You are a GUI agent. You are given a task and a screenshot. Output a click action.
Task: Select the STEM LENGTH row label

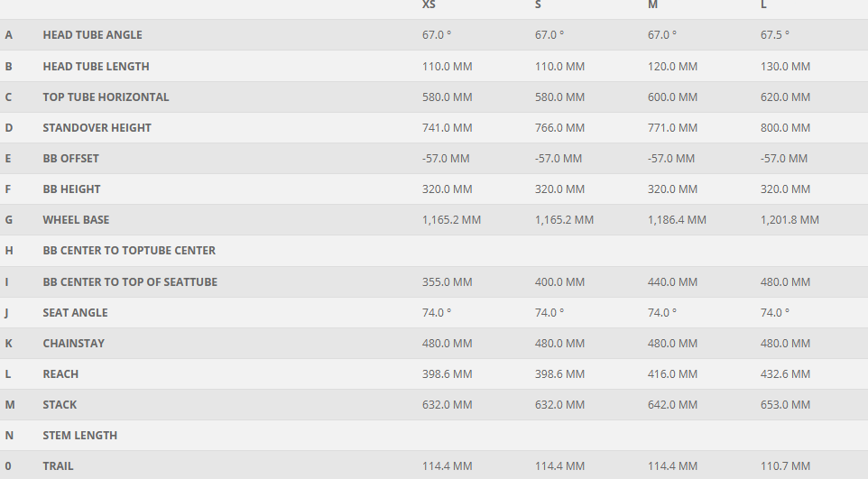[x=79, y=436]
